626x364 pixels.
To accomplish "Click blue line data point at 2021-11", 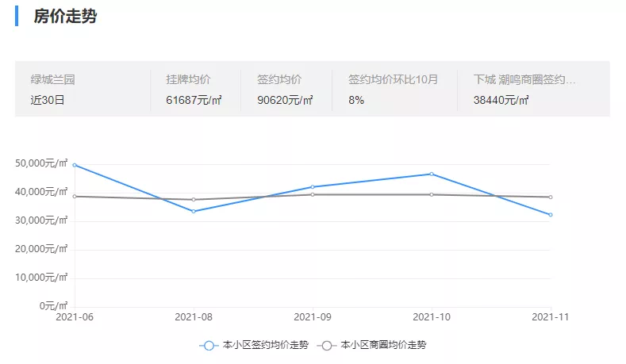I will pos(550,215).
